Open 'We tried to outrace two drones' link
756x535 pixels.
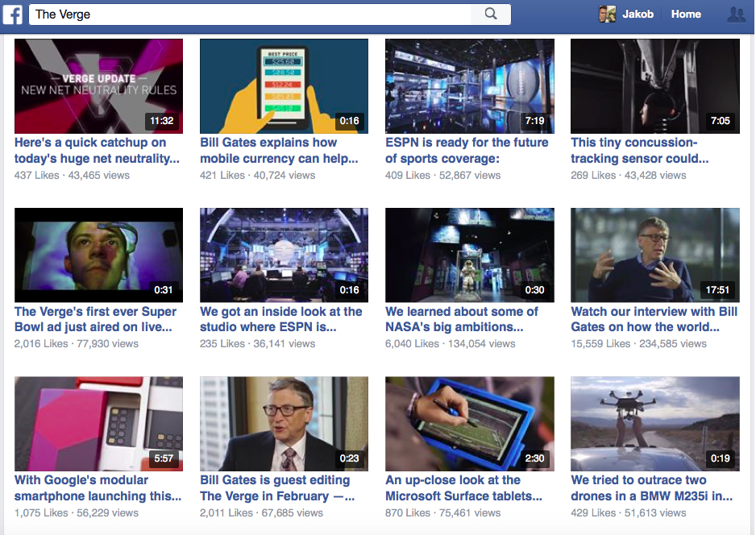[x=652, y=487]
